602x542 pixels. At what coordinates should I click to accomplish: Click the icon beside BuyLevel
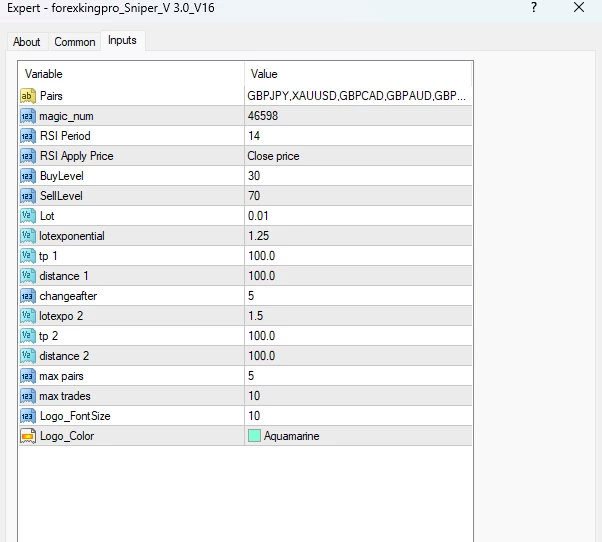coord(28,176)
